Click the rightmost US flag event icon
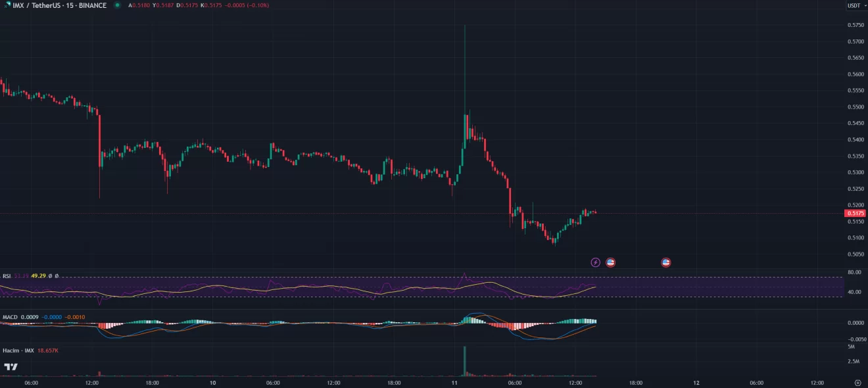 666,262
